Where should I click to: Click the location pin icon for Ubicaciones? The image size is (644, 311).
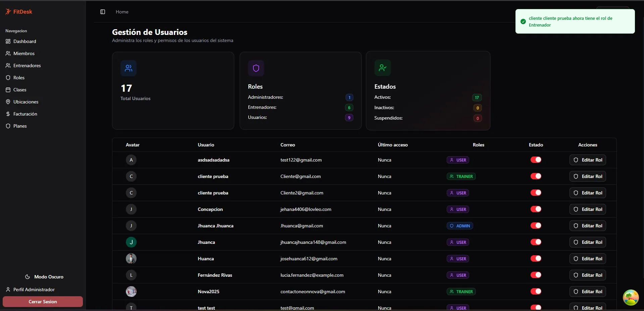(8, 102)
